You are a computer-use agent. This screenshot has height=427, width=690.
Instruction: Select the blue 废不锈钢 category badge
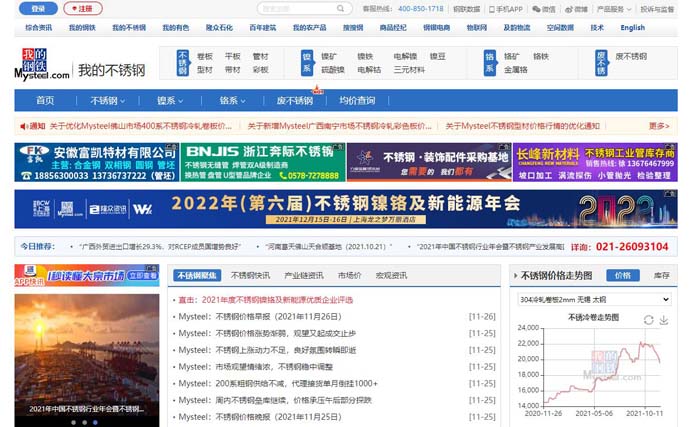[x=601, y=63]
